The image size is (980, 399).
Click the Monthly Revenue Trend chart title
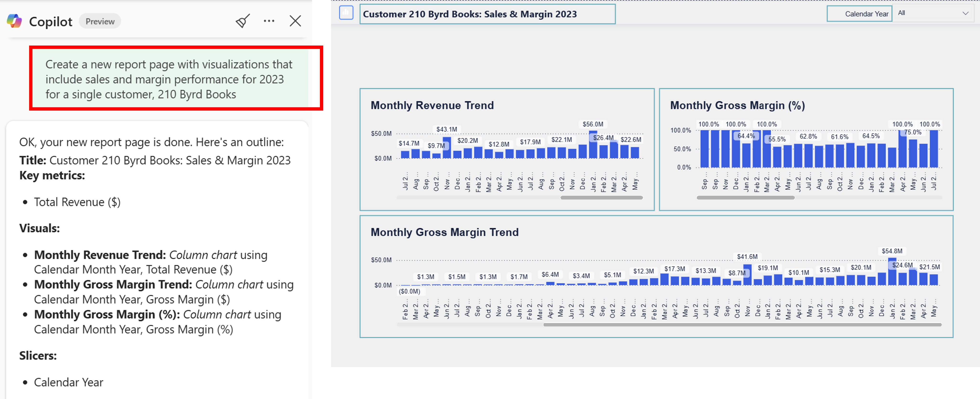(x=432, y=105)
